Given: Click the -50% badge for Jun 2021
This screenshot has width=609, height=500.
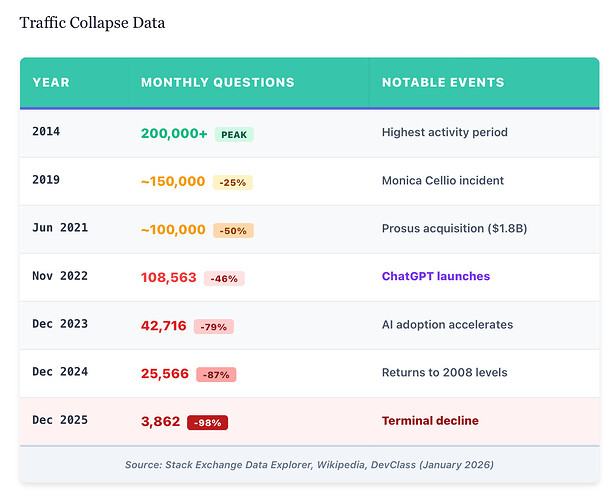Looking at the screenshot, I should 233,230.
